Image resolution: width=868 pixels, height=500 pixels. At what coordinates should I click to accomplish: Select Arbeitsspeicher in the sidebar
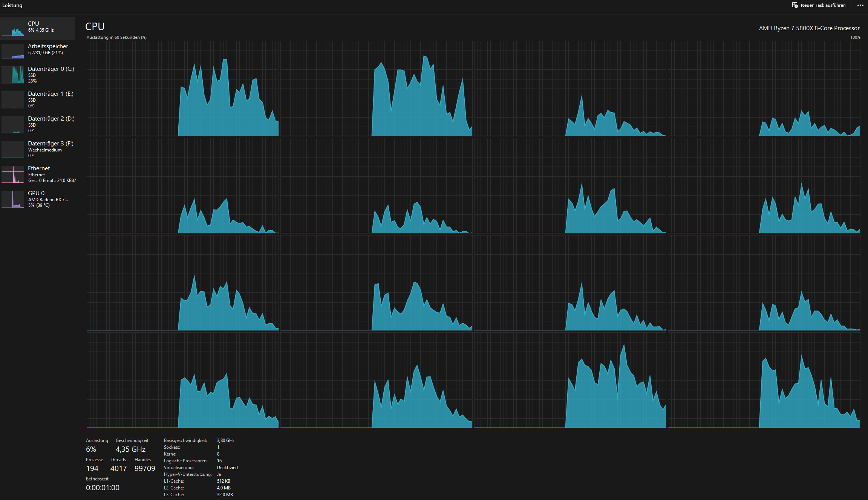pos(48,46)
